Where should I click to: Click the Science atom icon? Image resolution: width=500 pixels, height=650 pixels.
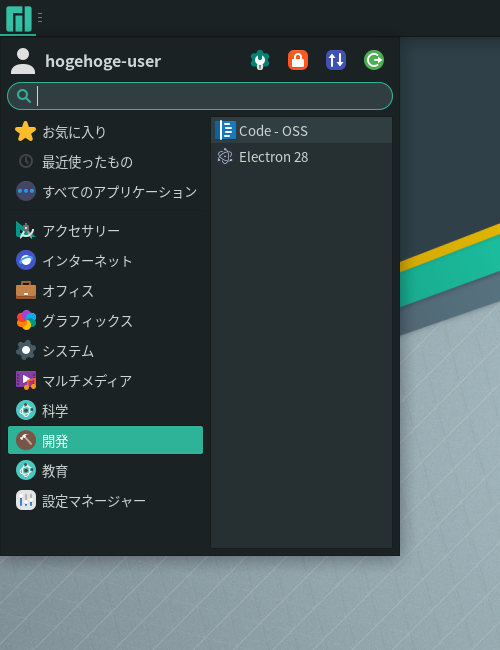(x=26, y=410)
